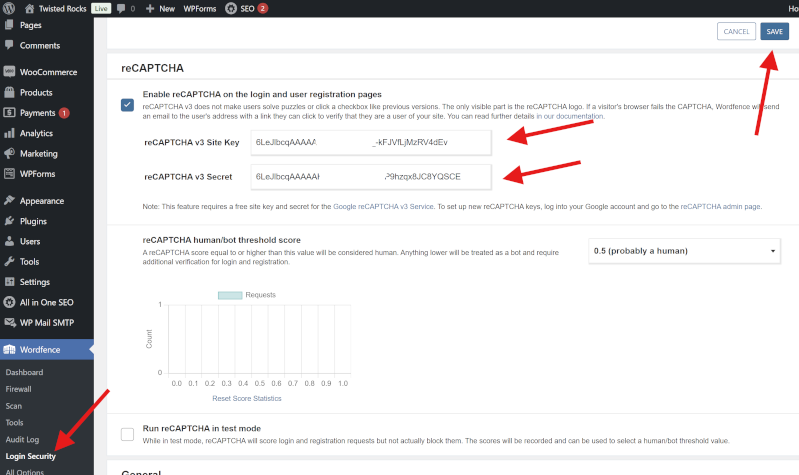Click the Payments dollar icon
Viewport: 799px width, 475px height.
click(x=9, y=113)
